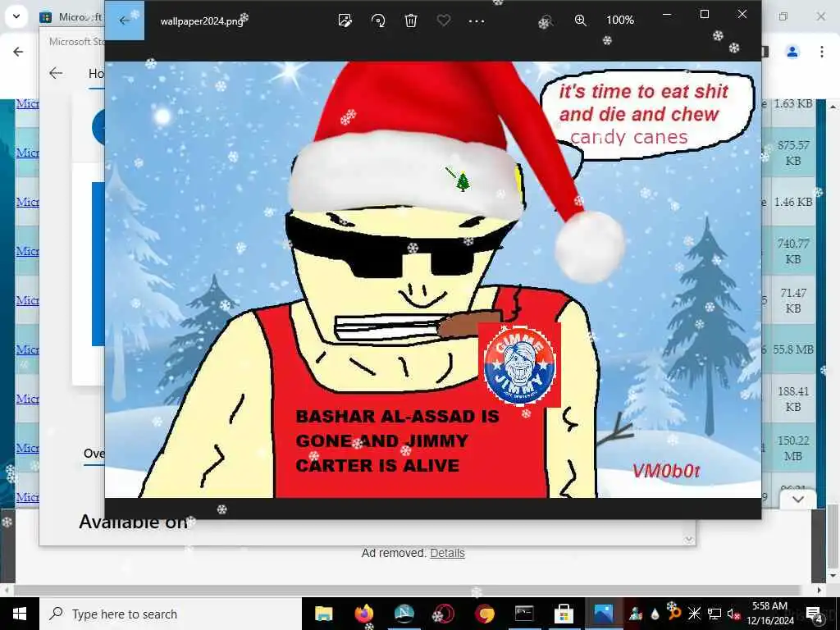
Task: Select the 1.46 KB file size cell
Action: click(793, 202)
